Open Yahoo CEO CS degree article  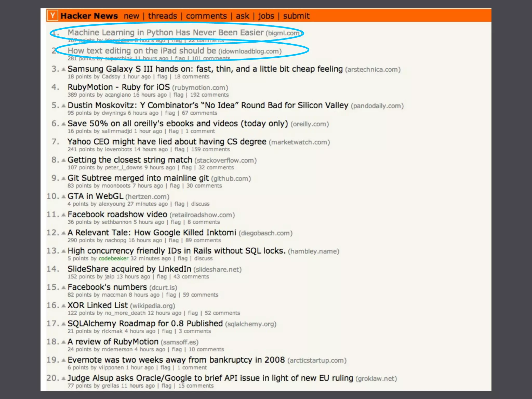tap(167, 142)
